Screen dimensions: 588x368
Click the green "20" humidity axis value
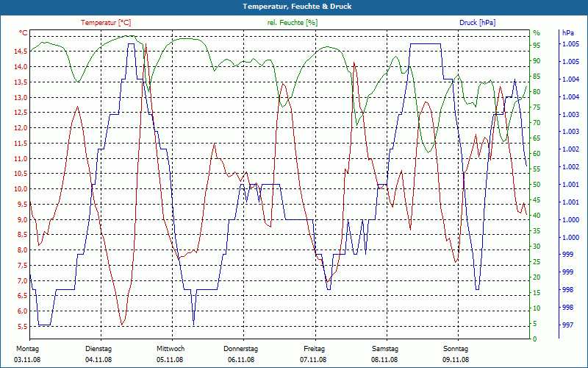(537, 277)
